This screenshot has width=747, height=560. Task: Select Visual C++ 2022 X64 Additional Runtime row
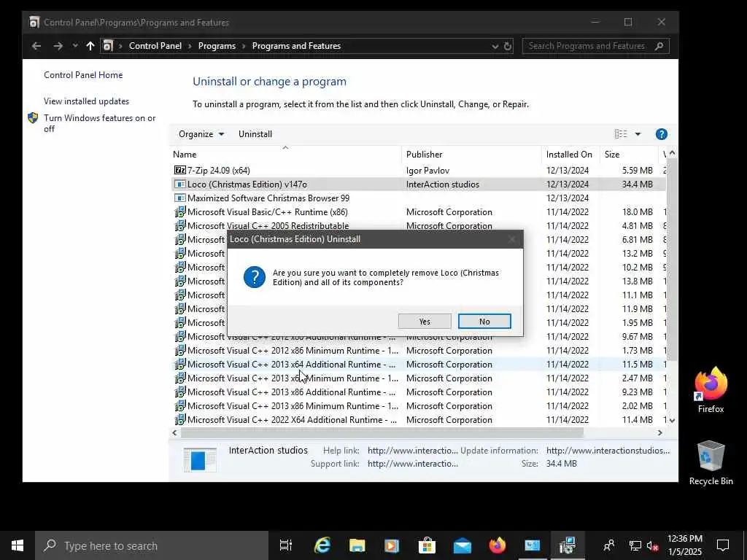(418, 419)
